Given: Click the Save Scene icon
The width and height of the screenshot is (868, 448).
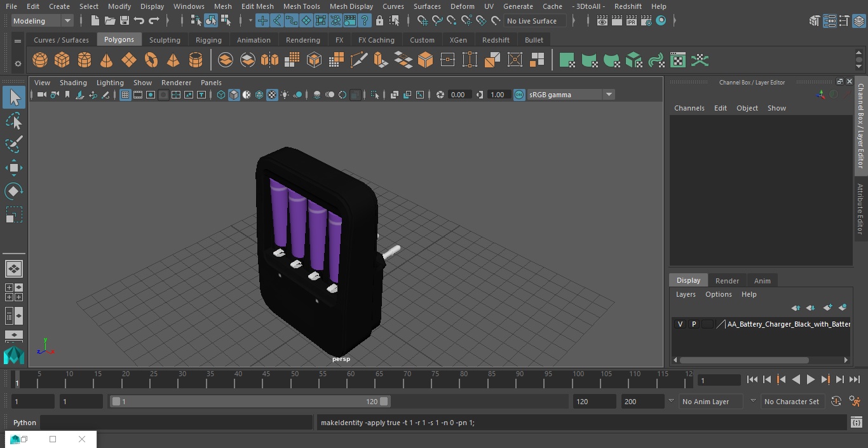Looking at the screenshot, I should 125,21.
